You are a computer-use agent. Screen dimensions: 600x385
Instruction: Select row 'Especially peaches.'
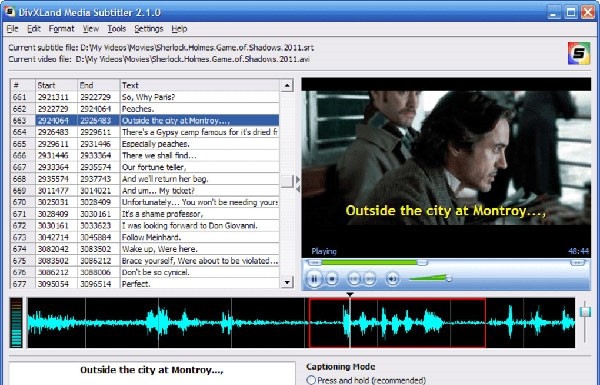pos(145,144)
